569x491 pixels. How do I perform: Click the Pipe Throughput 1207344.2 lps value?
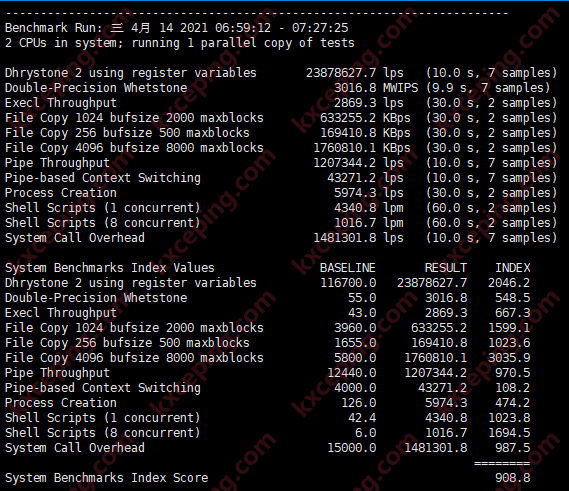[358, 163]
